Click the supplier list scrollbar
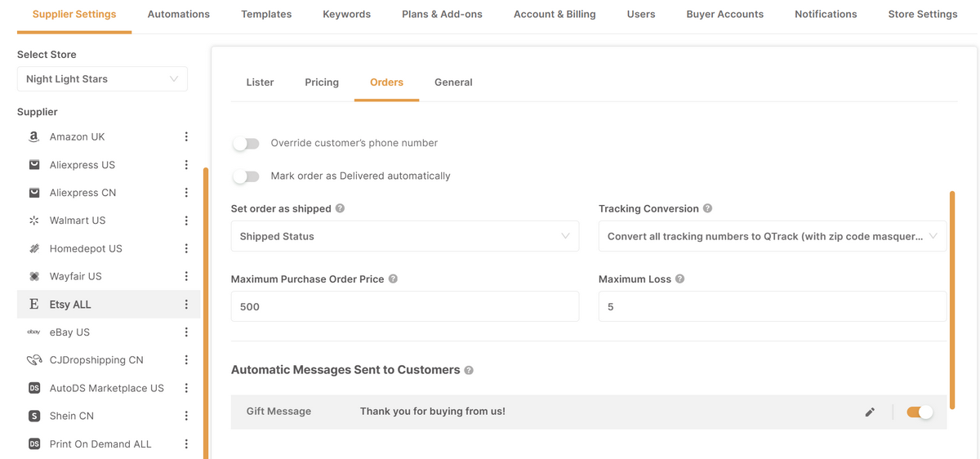Image resolution: width=980 pixels, height=459 pixels. [206, 314]
